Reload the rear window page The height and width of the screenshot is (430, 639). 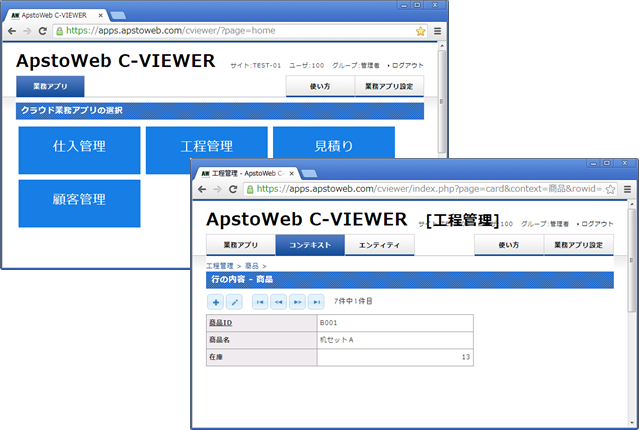pos(43,31)
